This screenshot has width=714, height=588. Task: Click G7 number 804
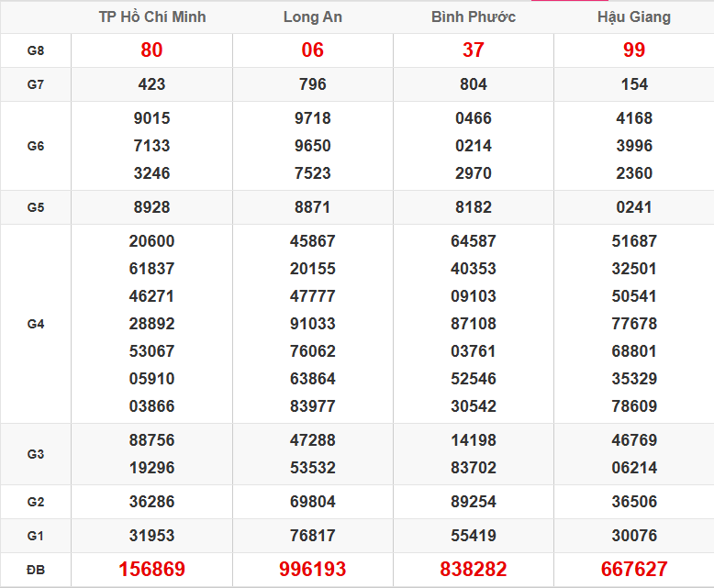tap(473, 84)
